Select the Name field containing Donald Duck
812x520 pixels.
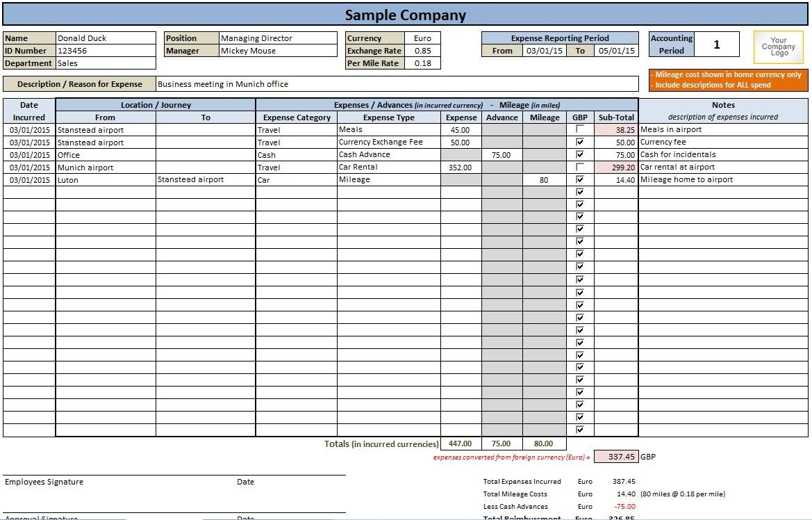(106, 38)
